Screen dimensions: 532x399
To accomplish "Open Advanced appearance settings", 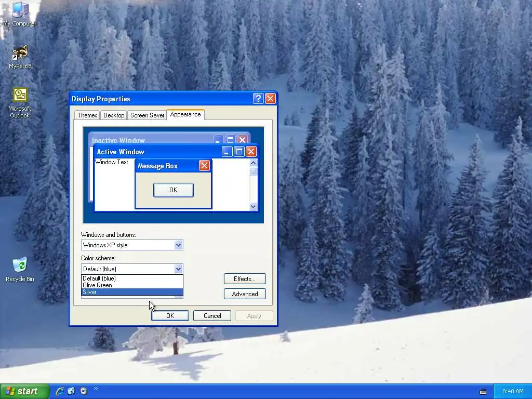I will click(245, 294).
